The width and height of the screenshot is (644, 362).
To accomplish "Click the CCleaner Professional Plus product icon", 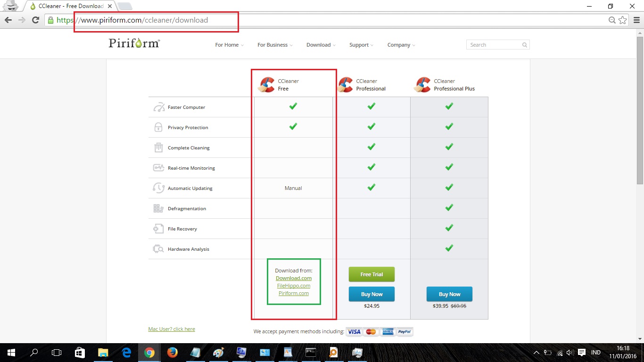I will [422, 85].
